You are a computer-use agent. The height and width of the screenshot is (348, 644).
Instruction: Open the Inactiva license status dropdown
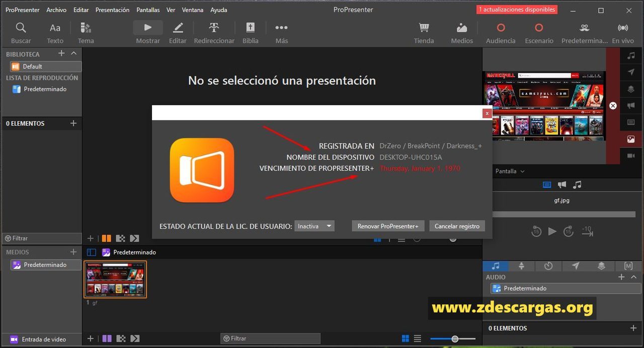click(314, 226)
